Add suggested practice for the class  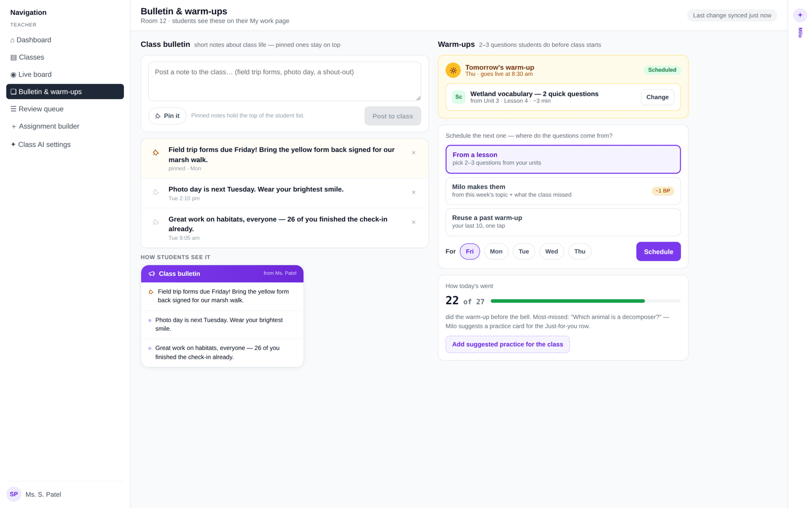[x=507, y=344]
